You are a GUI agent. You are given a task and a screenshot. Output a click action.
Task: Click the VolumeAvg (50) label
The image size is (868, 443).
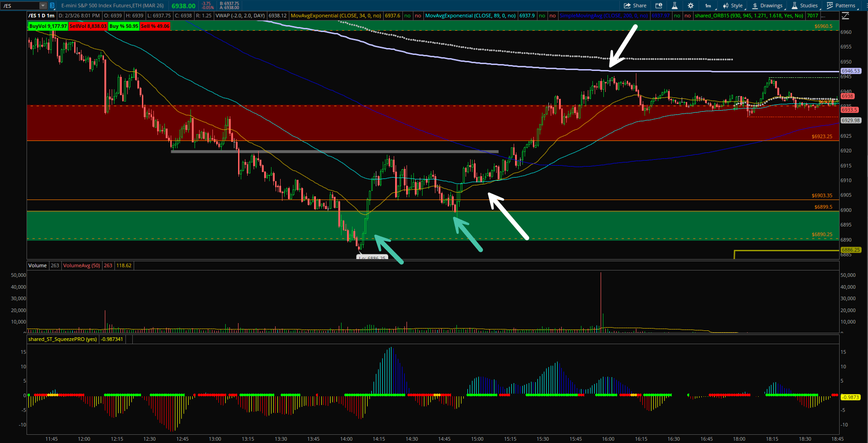[x=81, y=265]
